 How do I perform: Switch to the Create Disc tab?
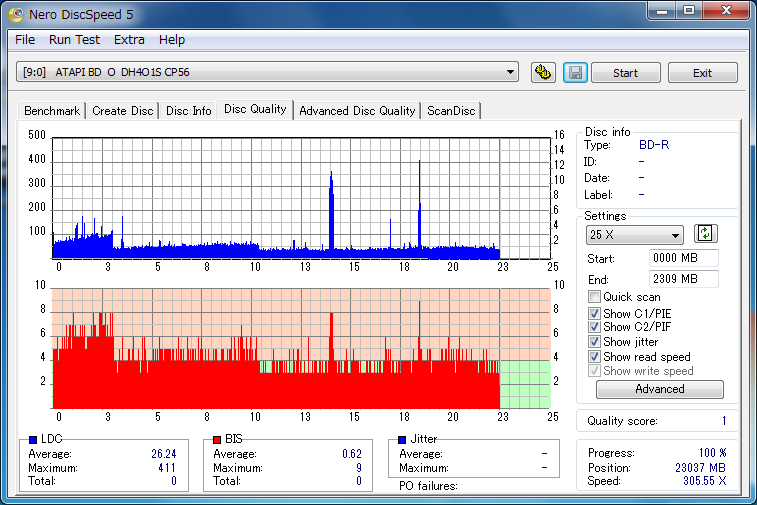pos(123,111)
